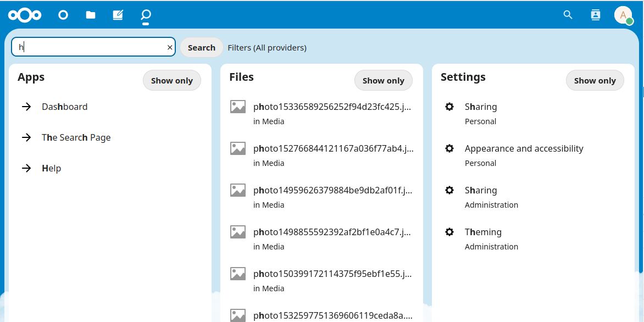Viewport: 644px width, 322px height.
Task: Click the Search button
Action: (201, 48)
